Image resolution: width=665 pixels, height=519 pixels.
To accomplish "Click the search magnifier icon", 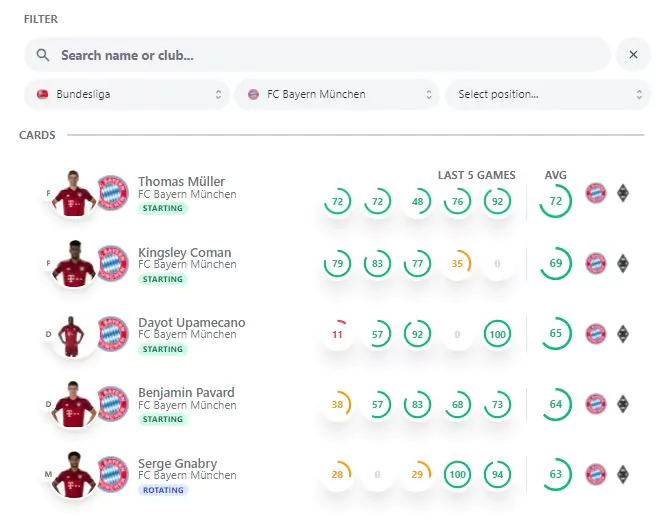I will tap(43, 55).
